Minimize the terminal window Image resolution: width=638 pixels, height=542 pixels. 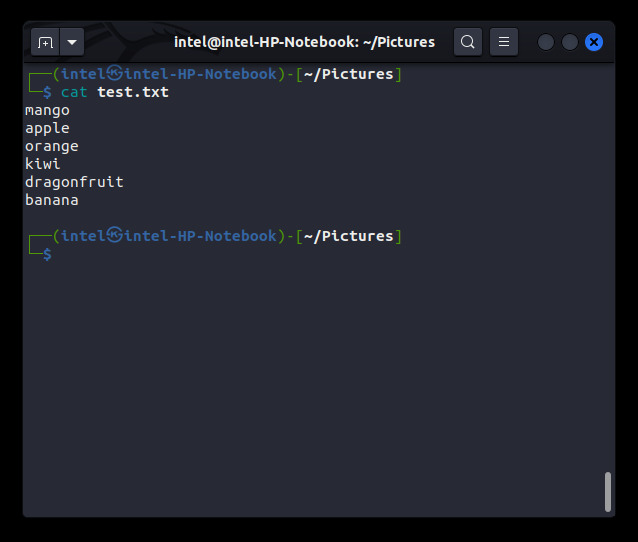546,42
